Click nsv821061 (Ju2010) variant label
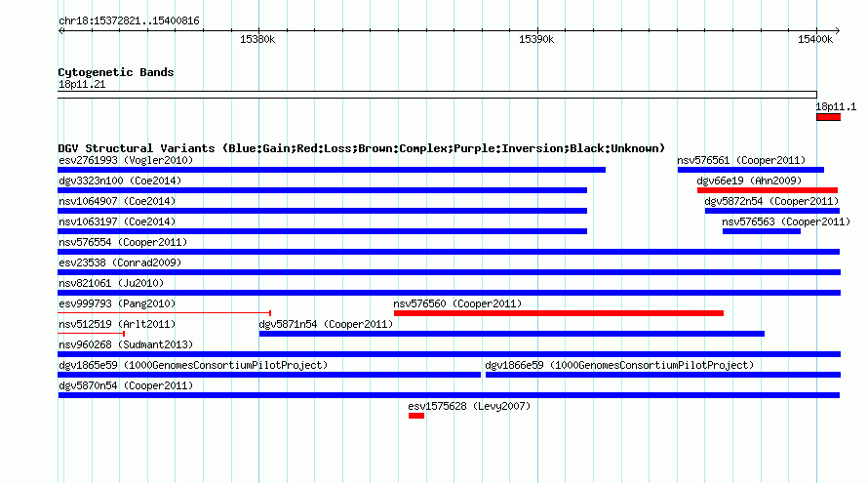Screen dimensions: 868x483 tap(111, 283)
